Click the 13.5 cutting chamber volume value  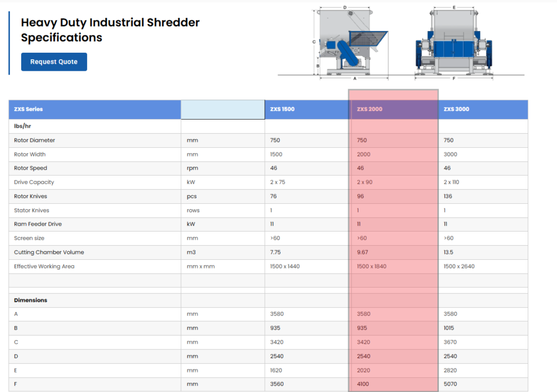tap(449, 252)
